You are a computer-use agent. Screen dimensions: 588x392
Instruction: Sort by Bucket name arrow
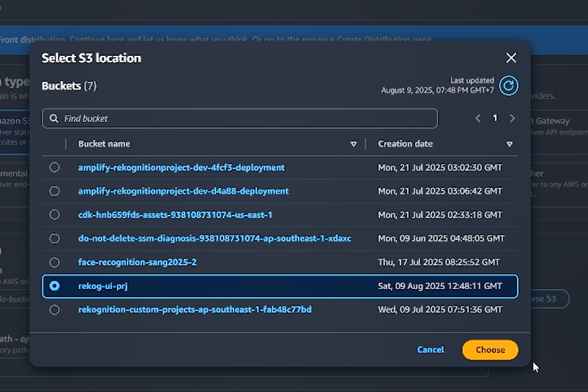[353, 144]
